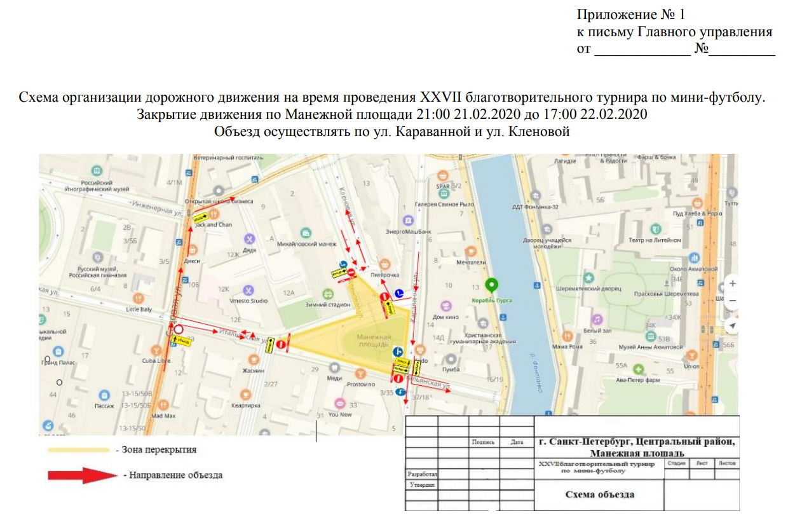Screen dimensions: 795x532
Task: Click the Cuba Libre bar icon
Action: pos(156,350)
